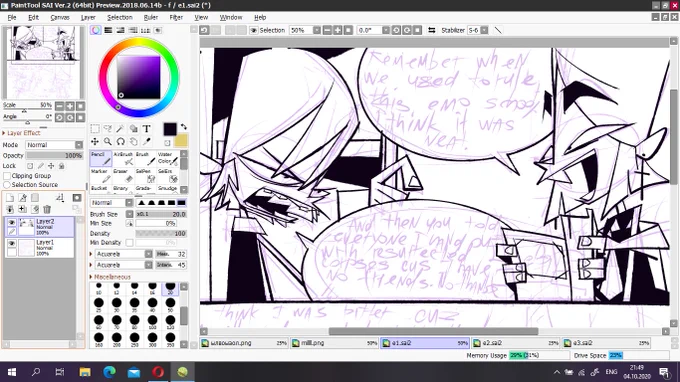Choose the rectangular selection tool
680x382 pixels.
tap(95, 129)
